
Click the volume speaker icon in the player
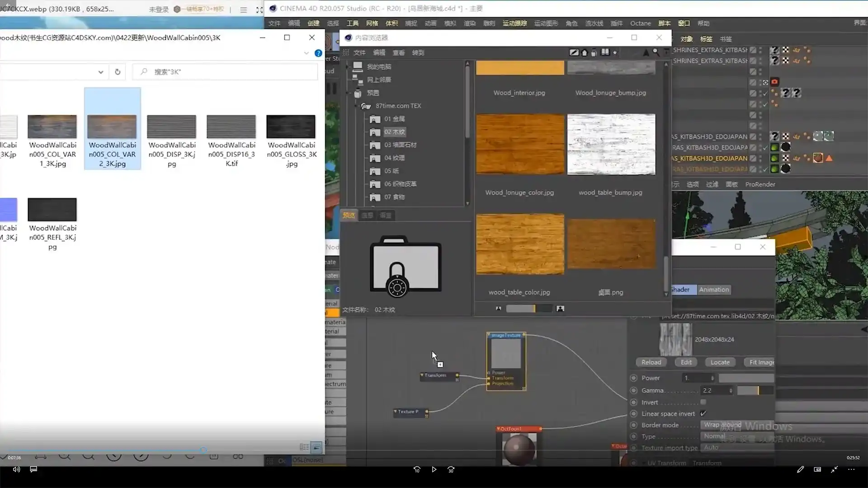[16, 469]
